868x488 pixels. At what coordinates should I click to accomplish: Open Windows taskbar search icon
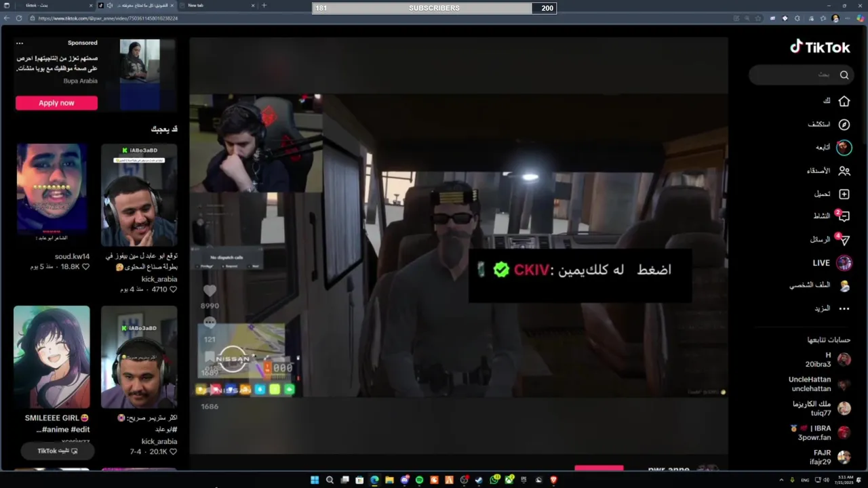[x=330, y=480]
